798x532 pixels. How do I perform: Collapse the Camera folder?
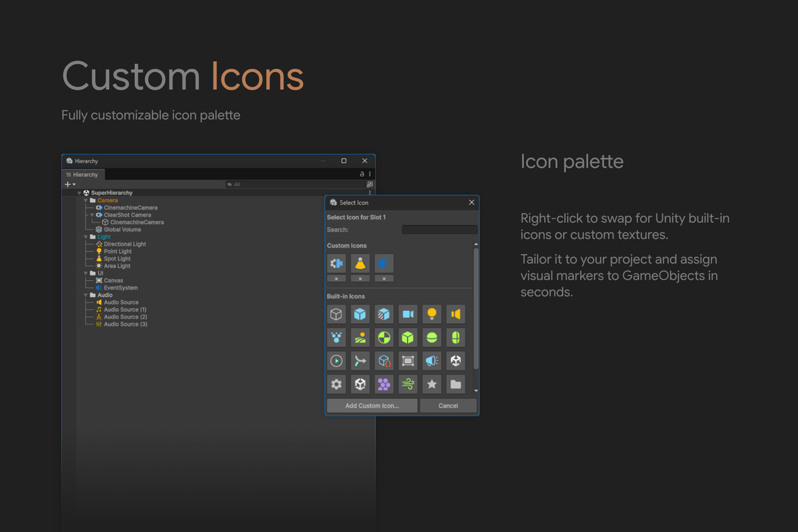click(86, 200)
